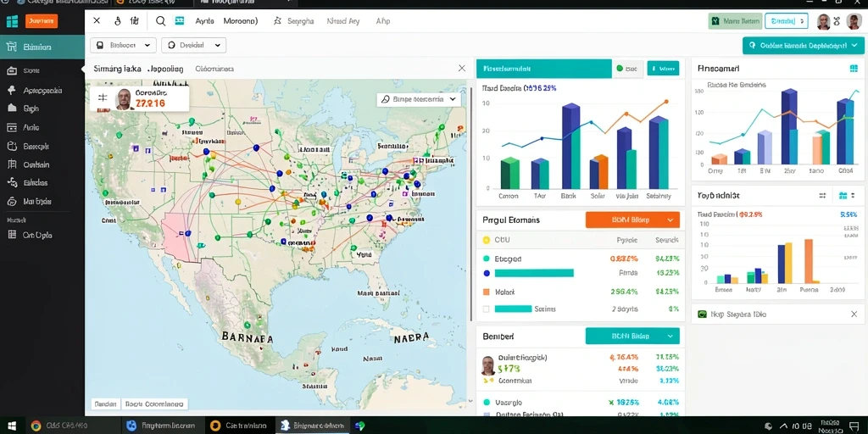This screenshot has height=434, width=868.
Task: Toggle the orange square marker beside Molack
Action: click(x=486, y=292)
